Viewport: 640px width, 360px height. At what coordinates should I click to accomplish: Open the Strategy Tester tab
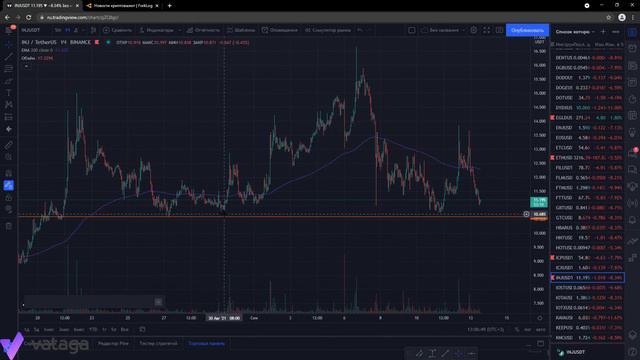point(158,344)
